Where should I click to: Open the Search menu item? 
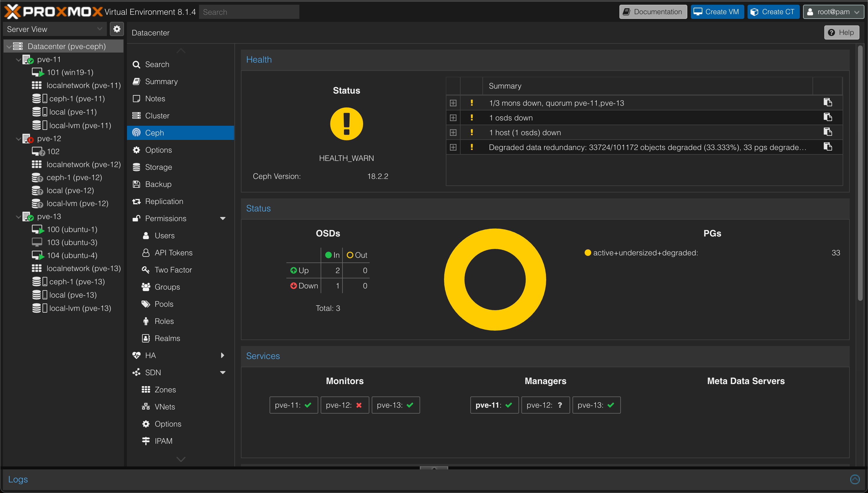(180, 64)
